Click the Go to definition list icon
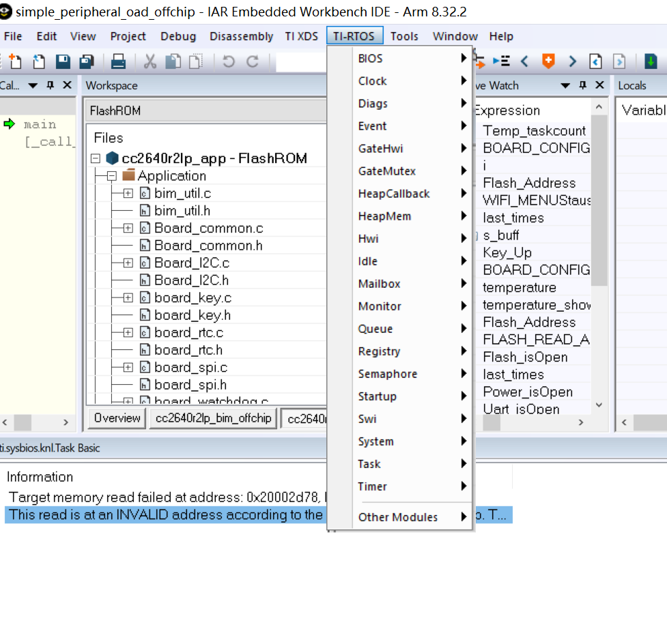 coord(502,61)
